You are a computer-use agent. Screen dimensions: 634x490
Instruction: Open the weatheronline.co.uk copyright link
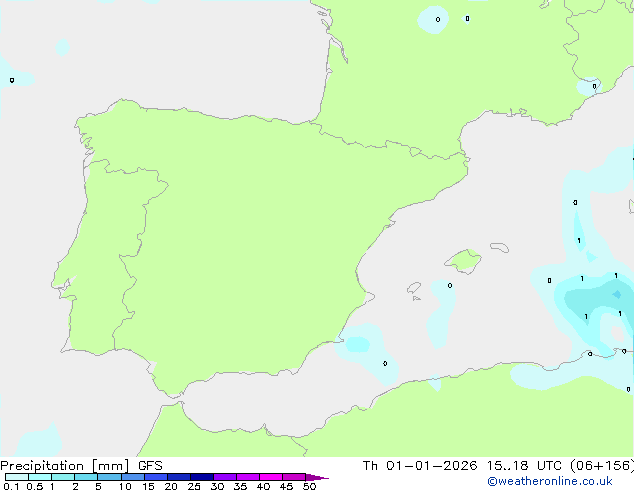tap(550, 481)
